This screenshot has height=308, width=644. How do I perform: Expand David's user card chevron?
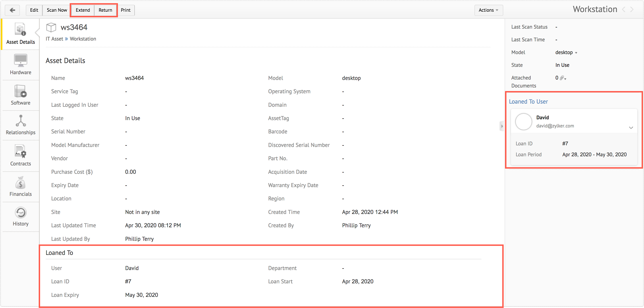[x=631, y=128]
